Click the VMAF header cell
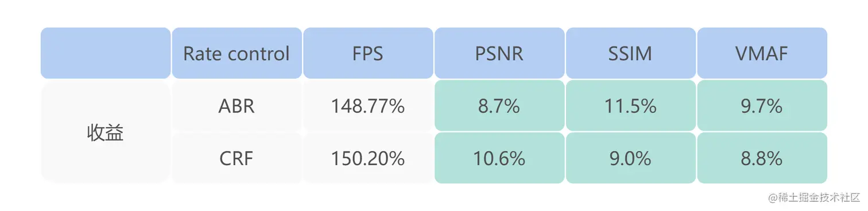 tap(762, 53)
